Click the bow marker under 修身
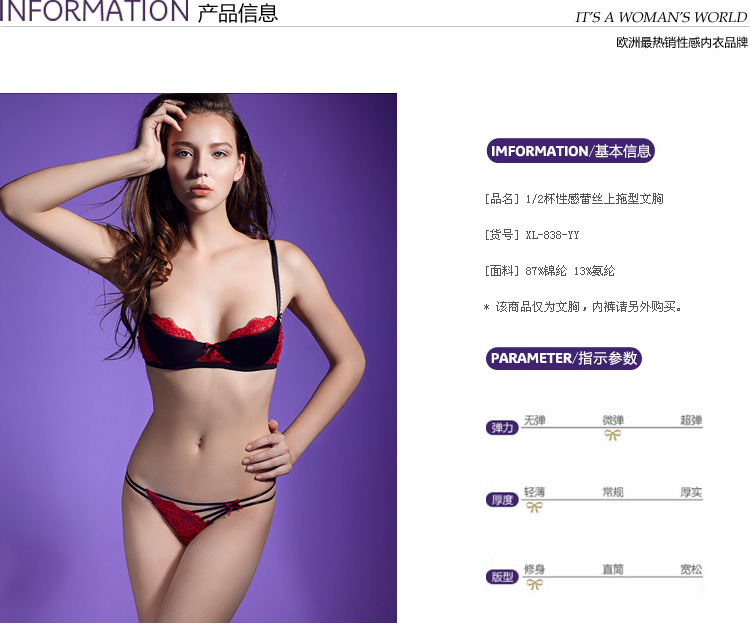This screenshot has width=750, height=640. [534, 584]
